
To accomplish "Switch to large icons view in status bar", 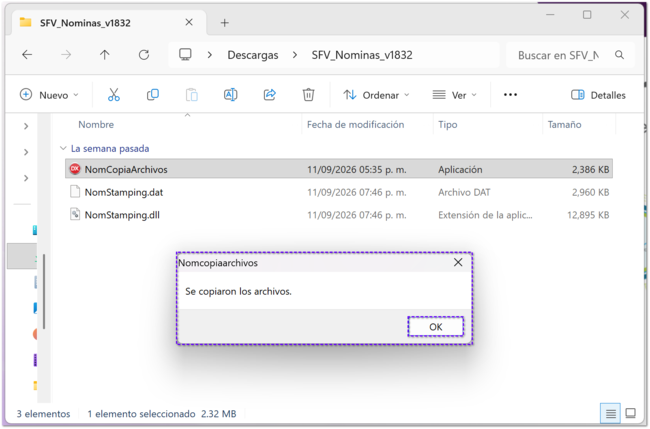I will (631, 413).
